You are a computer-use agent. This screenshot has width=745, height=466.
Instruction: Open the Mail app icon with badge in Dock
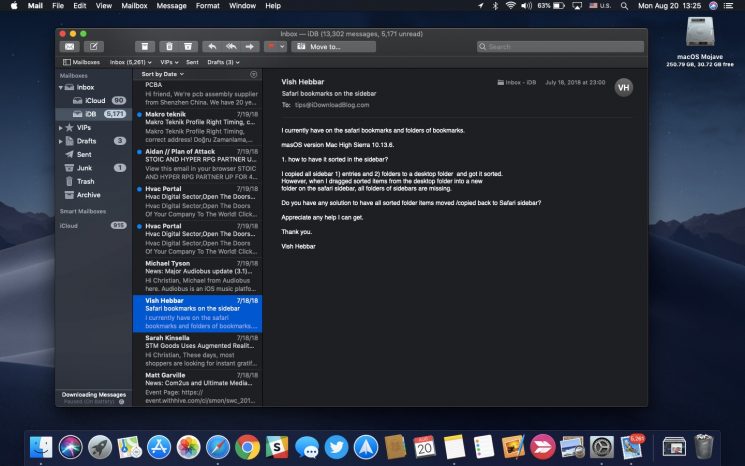tap(631, 447)
